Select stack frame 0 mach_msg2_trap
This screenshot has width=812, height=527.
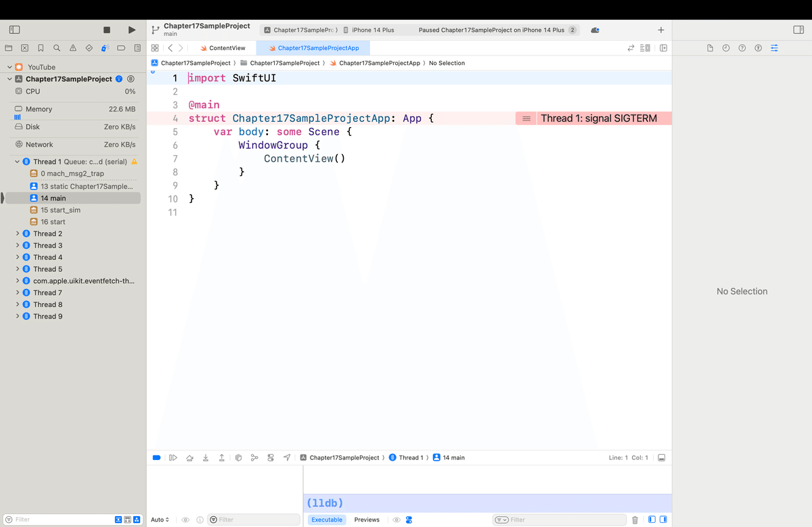(73, 174)
